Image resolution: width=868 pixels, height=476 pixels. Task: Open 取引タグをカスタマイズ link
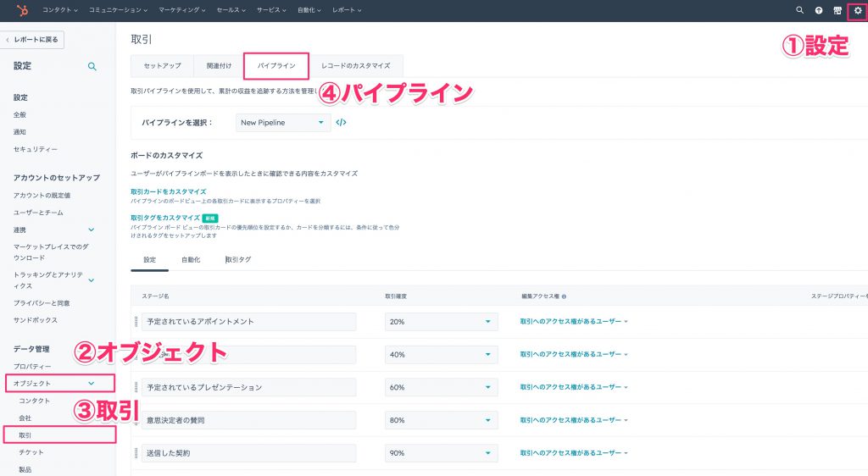point(165,218)
